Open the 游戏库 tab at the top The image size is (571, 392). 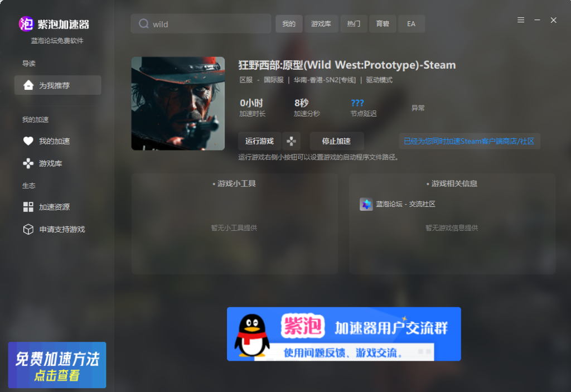(x=321, y=23)
